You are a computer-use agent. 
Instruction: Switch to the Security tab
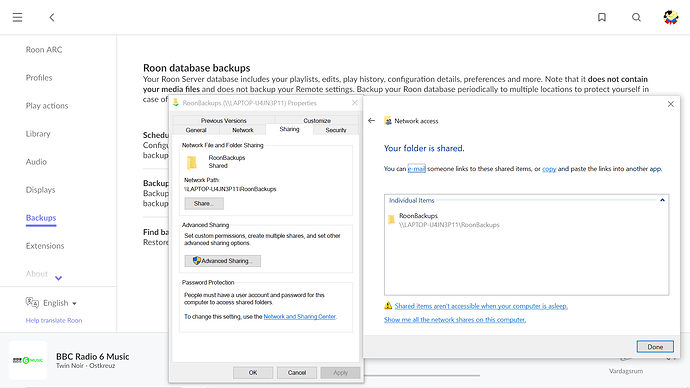coord(336,130)
